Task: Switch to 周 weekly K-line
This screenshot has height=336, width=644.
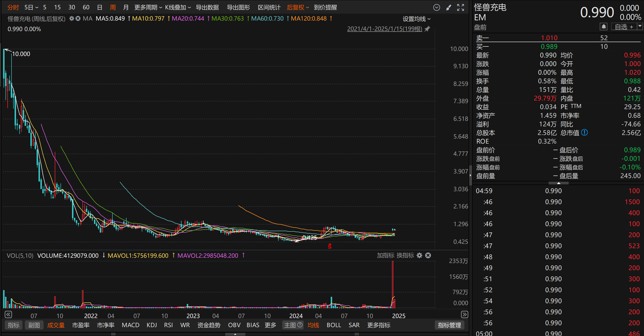Action: click(113, 7)
